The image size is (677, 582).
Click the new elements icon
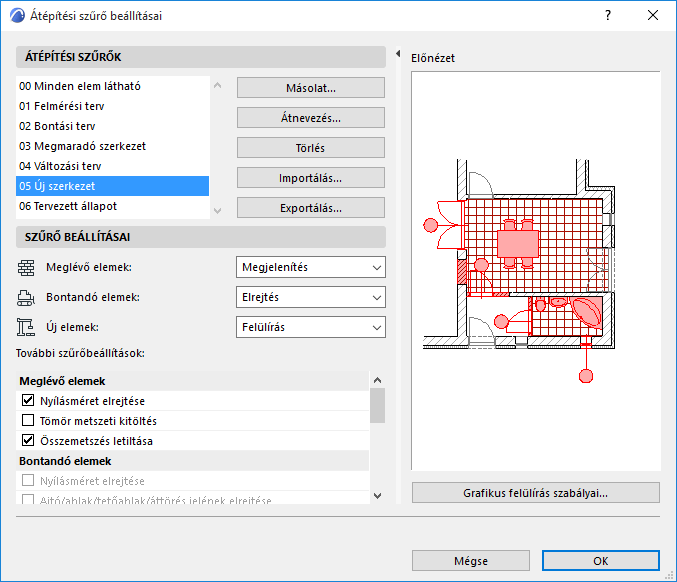click(26, 327)
